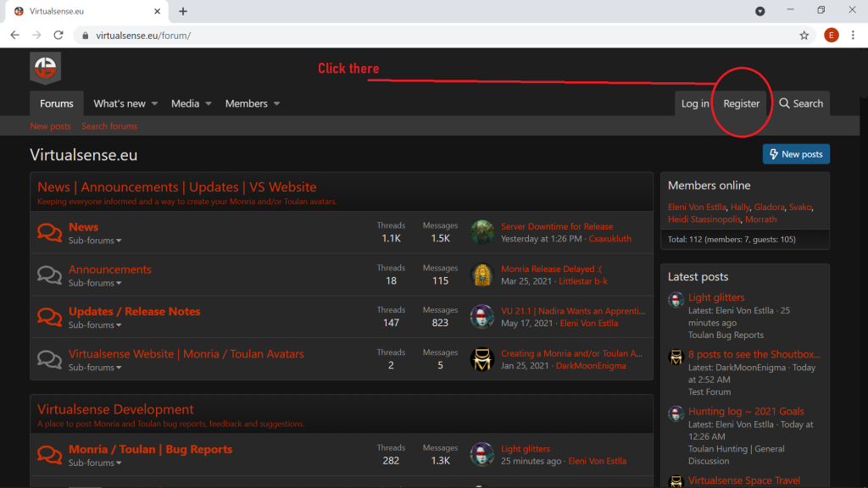Select the Forums tab
The width and height of the screenshot is (868, 488).
coord(57,103)
